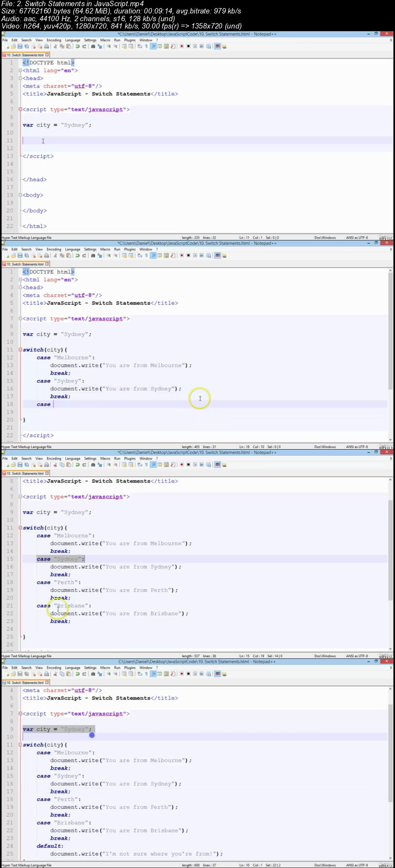Click Undo arrow icon in topmost Notepad++ window

coord(77,46)
